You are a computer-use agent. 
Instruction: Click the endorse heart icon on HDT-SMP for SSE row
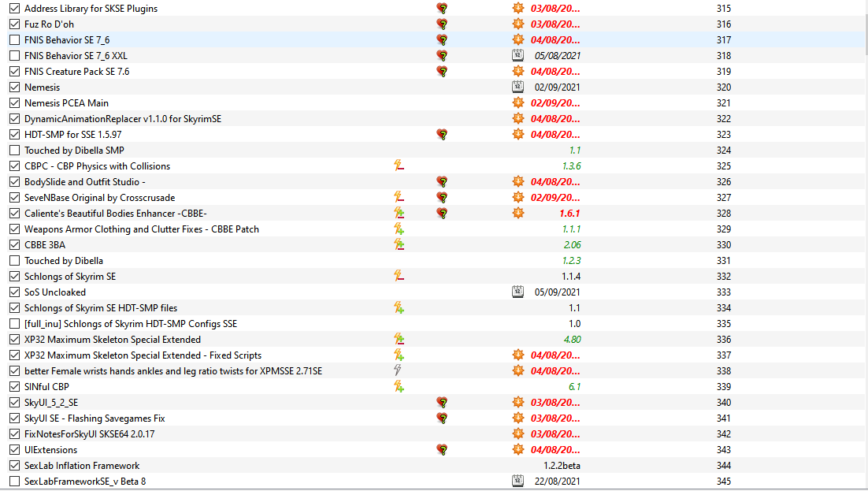tap(442, 134)
